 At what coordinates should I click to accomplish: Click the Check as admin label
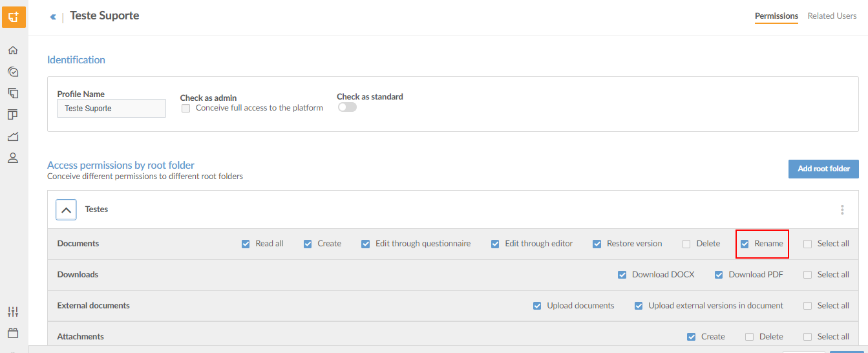208,98
